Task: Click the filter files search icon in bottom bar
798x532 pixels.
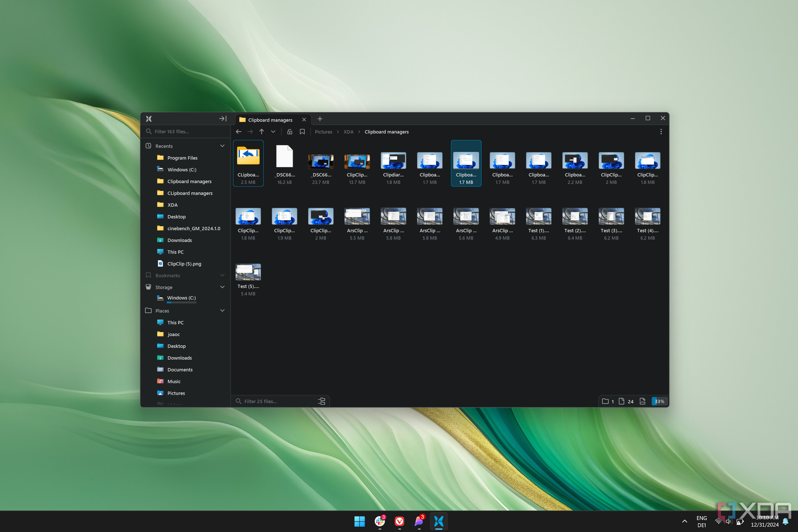Action: (x=238, y=401)
